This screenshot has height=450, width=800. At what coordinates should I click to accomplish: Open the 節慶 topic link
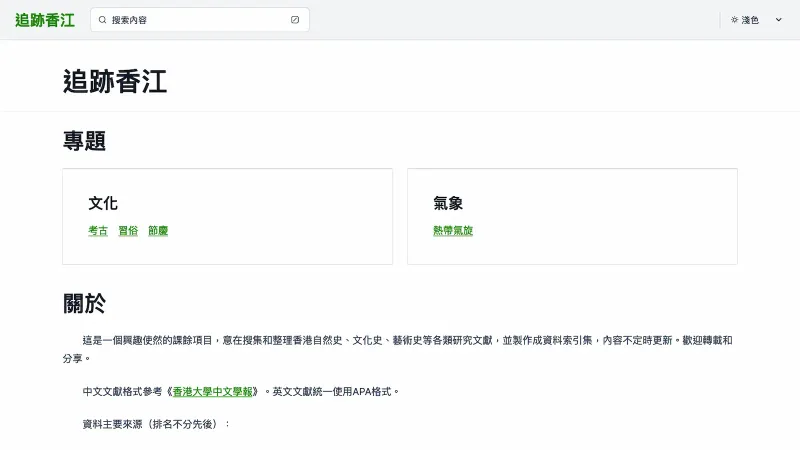click(158, 231)
